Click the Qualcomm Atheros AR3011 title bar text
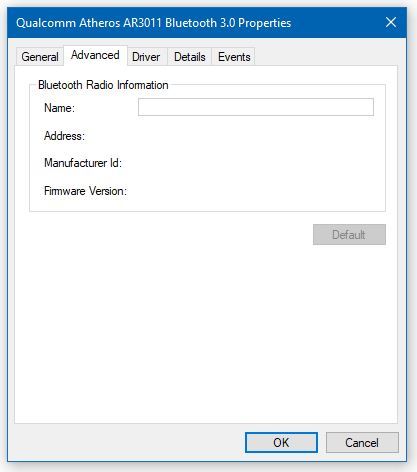Screen dimensions: 417x472 pyautogui.click(x=153, y=23)
